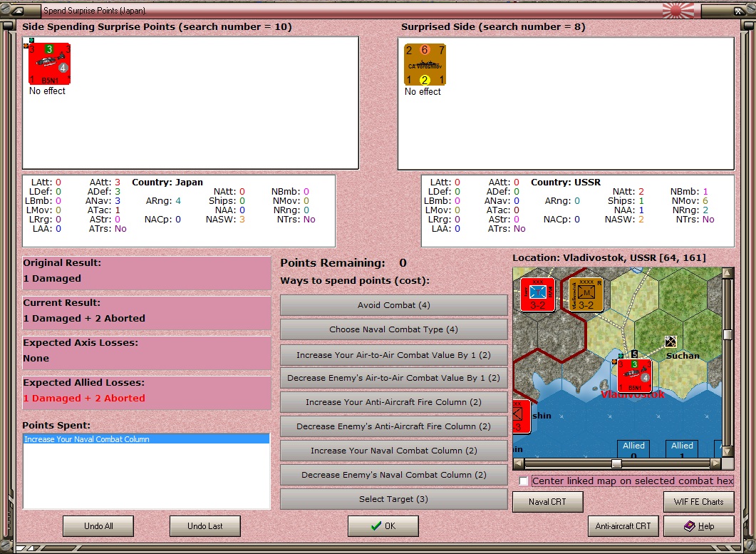Click the brown 3-2 unit counter on map
This screenshot has height=554, width=756.
pos(586,294)
